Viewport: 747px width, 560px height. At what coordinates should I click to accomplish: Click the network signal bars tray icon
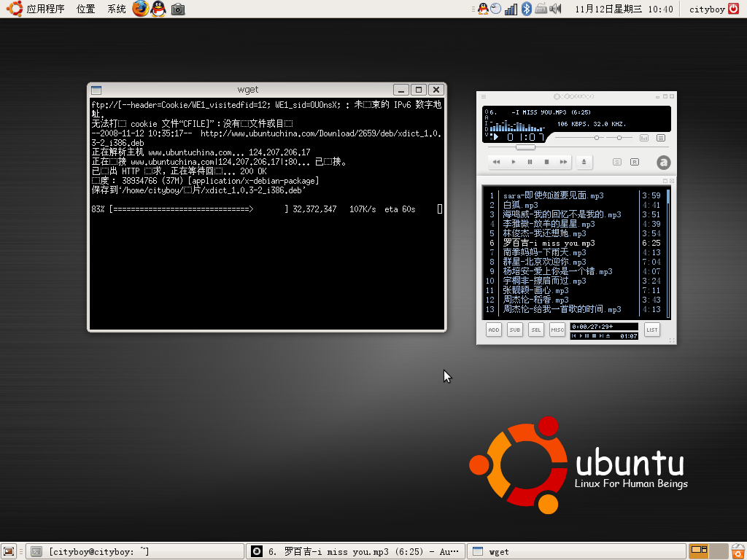[x=511, y=9]
